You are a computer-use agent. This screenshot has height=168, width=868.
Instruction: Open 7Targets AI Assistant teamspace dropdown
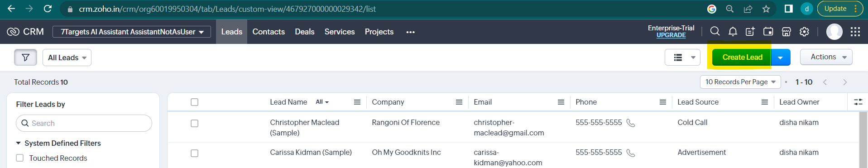(132, 32)
